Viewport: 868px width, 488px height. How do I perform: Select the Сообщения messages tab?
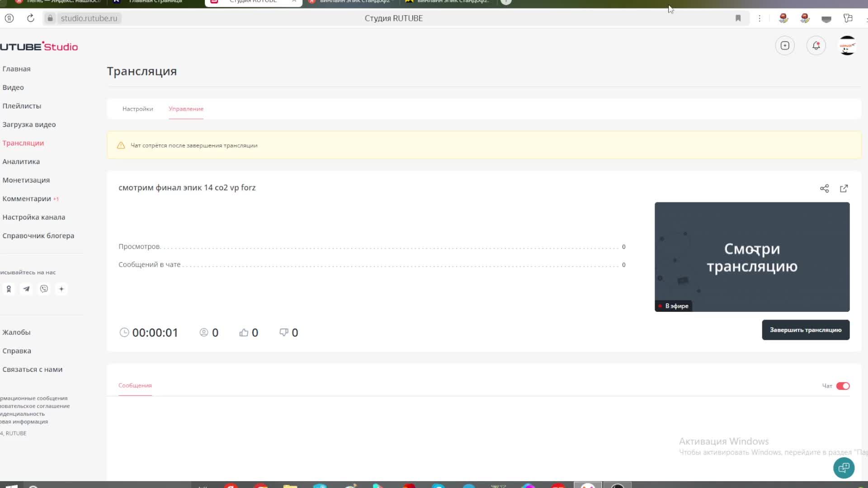135,385
